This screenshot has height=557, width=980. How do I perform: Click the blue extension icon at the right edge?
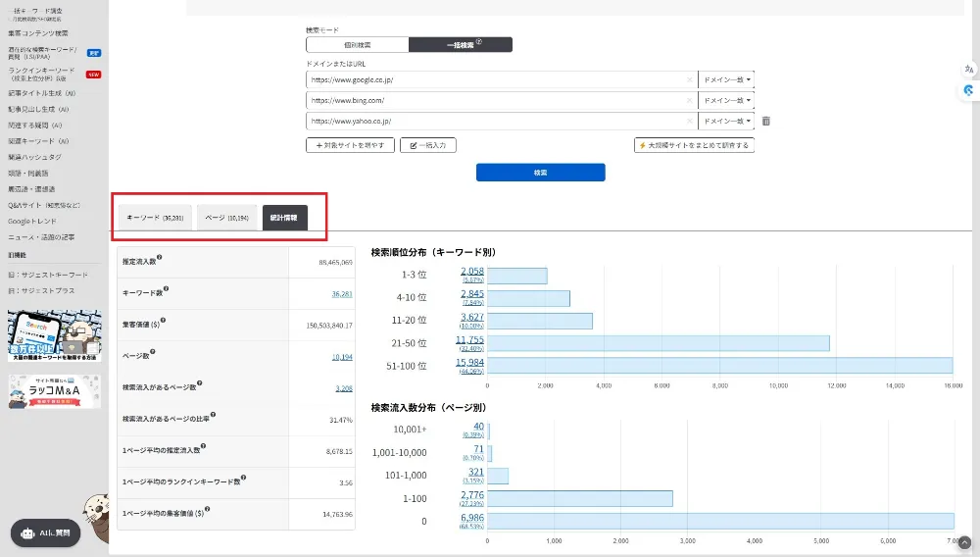click(x=969, y=90)
